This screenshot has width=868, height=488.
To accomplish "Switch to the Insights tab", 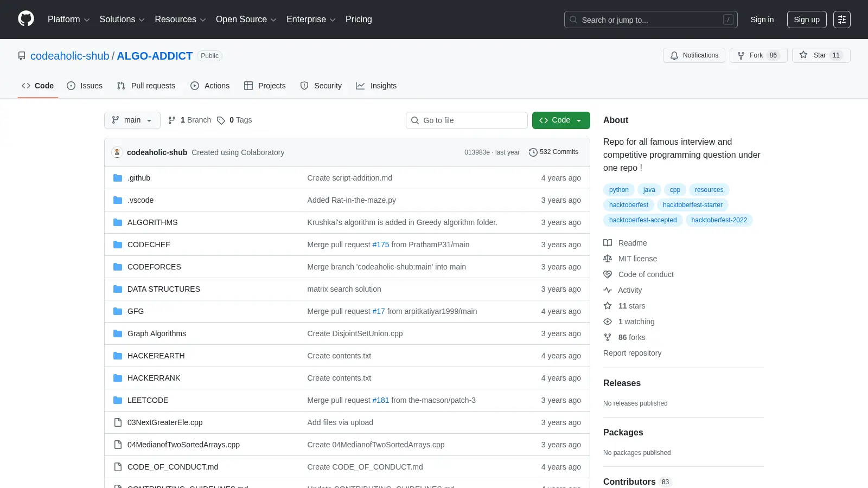I will pyautogui.click(x=376, y=86).
